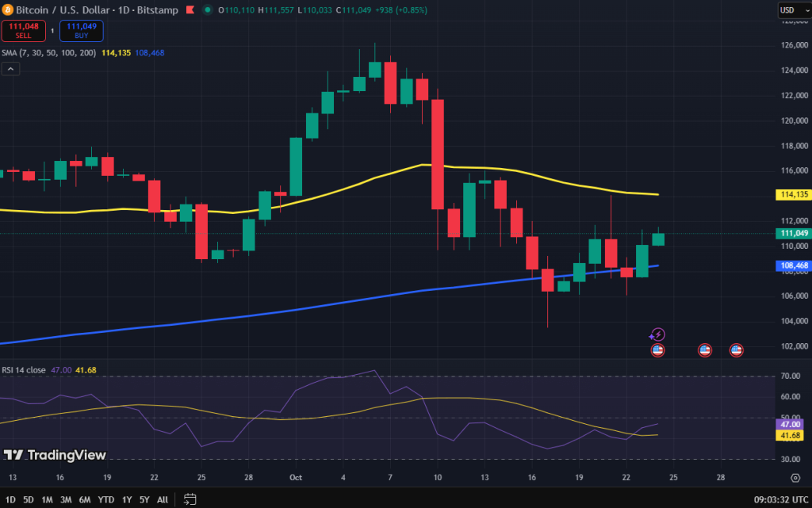The height and width of the screenshot is (508, 812).
Task: Open the Go to date calendar icon
Action: click(190, 500)
